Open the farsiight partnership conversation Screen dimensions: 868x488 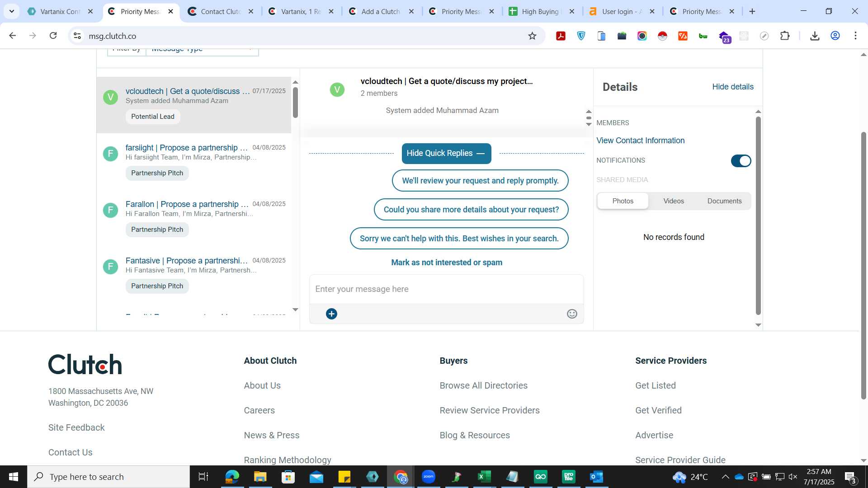click(194, 161)
